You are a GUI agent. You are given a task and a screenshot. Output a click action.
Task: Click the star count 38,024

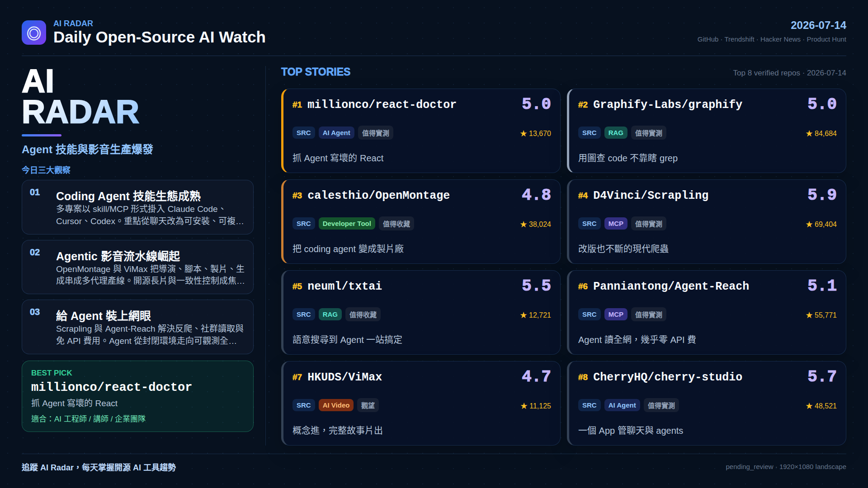(536, 224)
